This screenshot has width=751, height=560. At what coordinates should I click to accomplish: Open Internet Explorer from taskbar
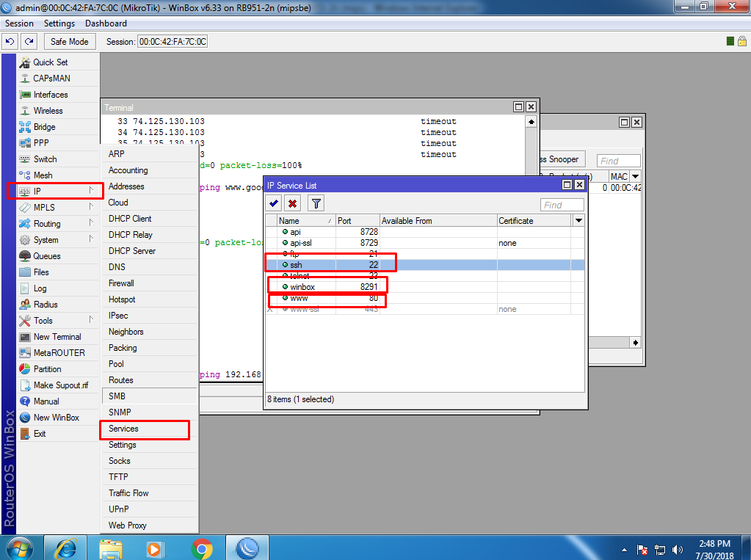point(65,548)
